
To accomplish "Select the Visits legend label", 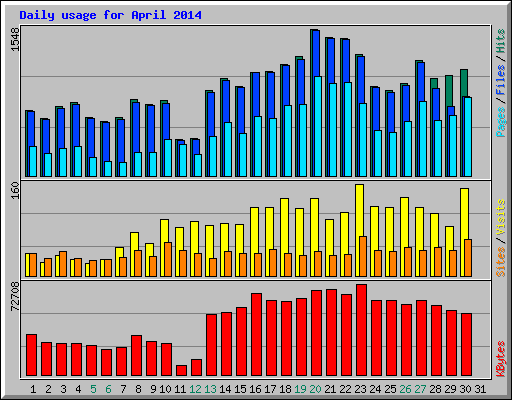I will coord(501,217).
